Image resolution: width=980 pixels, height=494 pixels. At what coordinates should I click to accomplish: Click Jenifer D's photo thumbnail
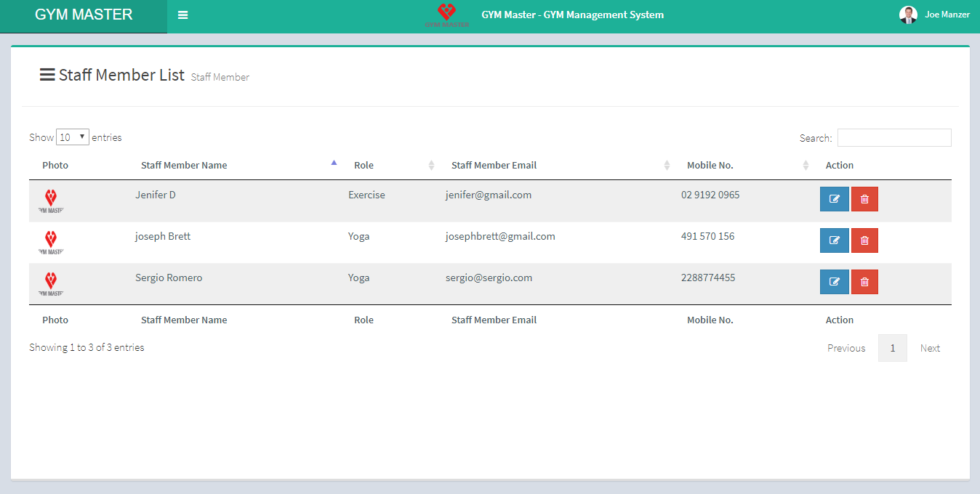point(51,201)
